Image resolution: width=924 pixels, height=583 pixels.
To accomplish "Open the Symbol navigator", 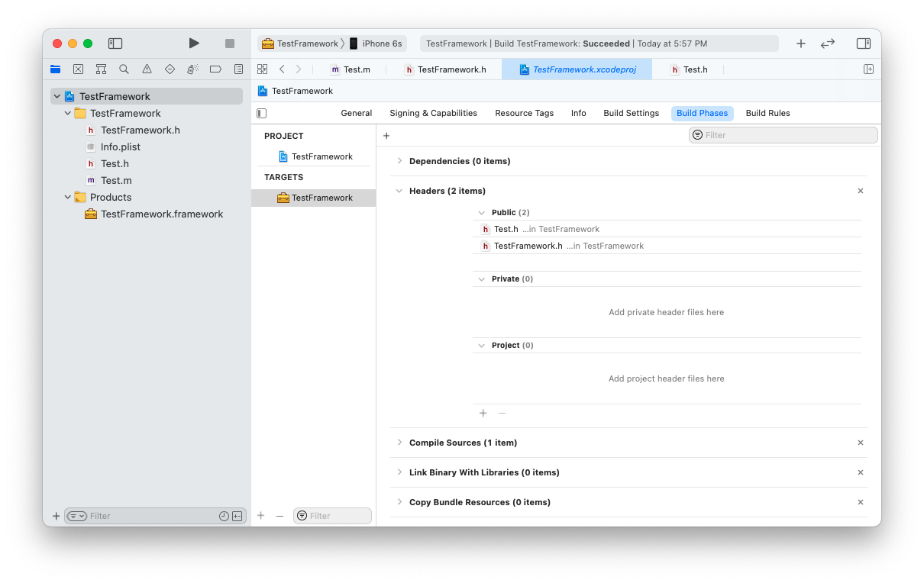I will [101, 69].
